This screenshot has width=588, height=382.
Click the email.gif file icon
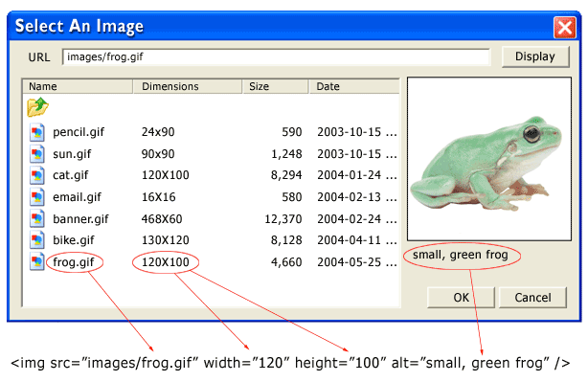37,197
